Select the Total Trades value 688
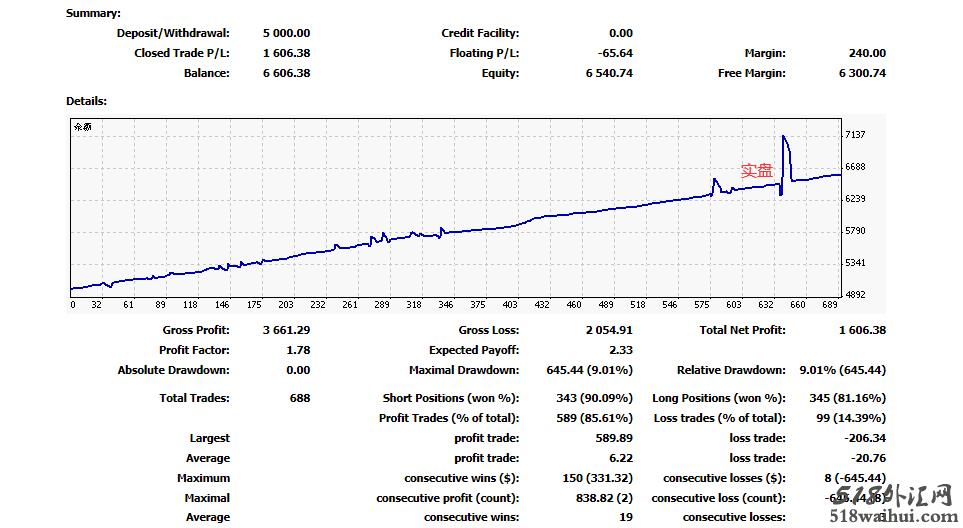This screenshot has height=528, width=963. (x=299, y=398)
